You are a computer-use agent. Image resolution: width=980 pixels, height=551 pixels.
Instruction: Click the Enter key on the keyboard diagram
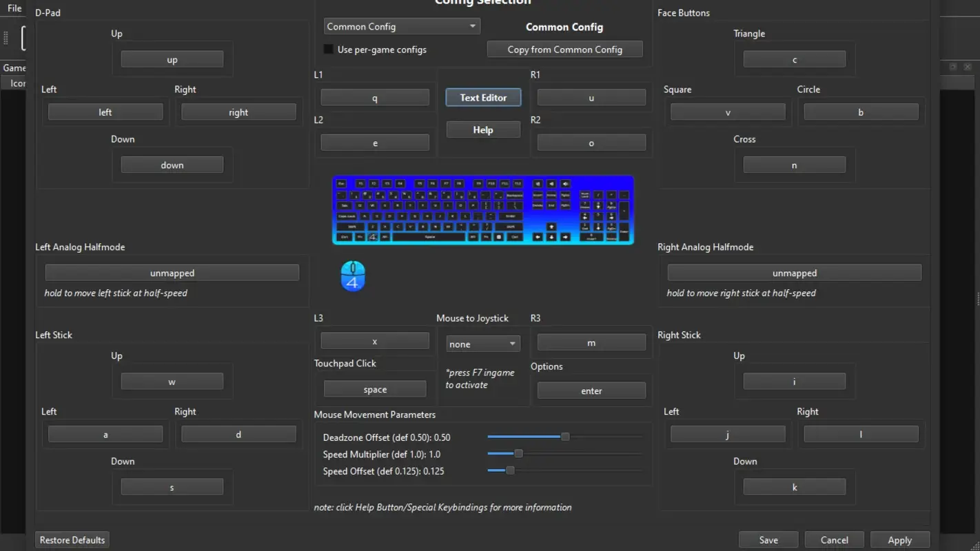[511, 215]
